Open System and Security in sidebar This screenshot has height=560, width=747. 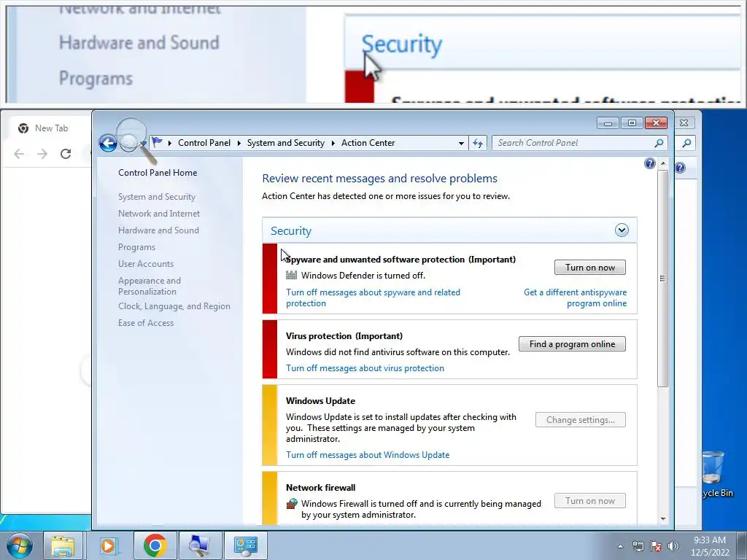click(x=157, y=197)
